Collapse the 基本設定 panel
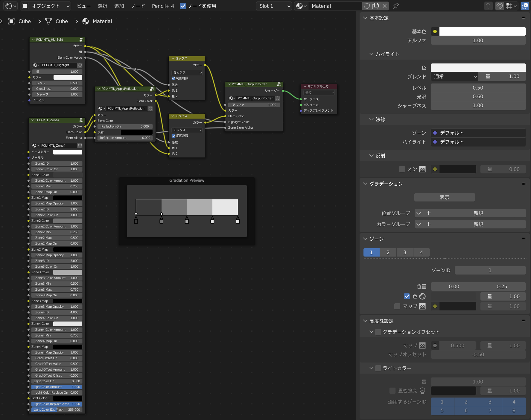The width and height of the screenshot is (531, 420). tap(365, 18)
